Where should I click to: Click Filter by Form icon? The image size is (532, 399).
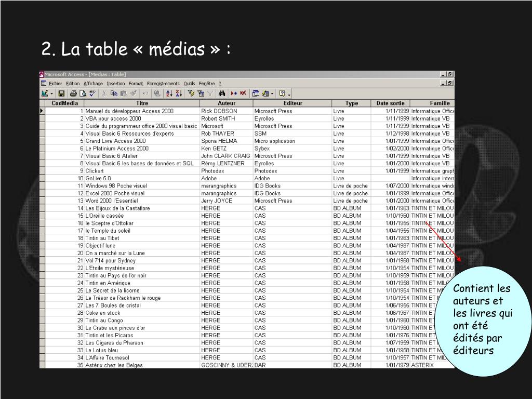click(201, 94)
